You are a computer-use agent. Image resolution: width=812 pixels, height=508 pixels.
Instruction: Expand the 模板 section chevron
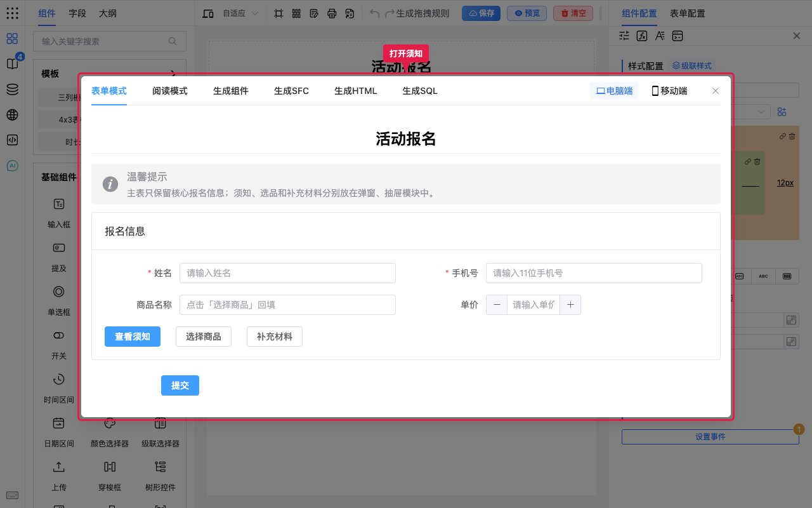tap(173, 74)
